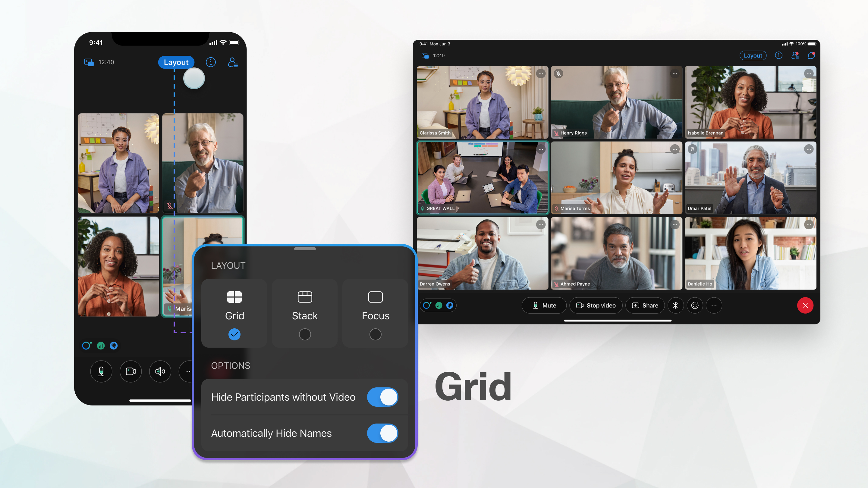Click the Layout button on iPhone
The image size is (868, 488).
click(x=175, y=62)
